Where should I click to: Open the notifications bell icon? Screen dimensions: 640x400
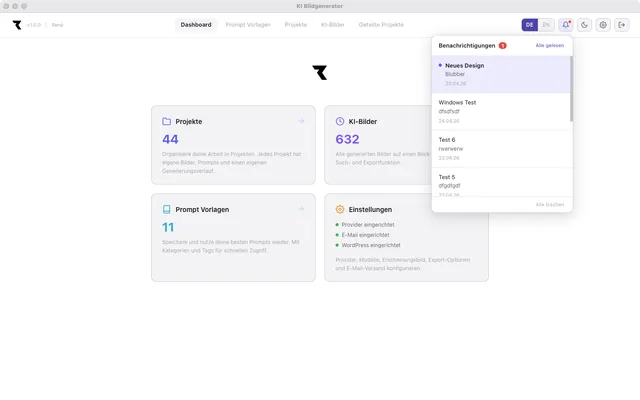pyautogui.click(x=565, y=25)
